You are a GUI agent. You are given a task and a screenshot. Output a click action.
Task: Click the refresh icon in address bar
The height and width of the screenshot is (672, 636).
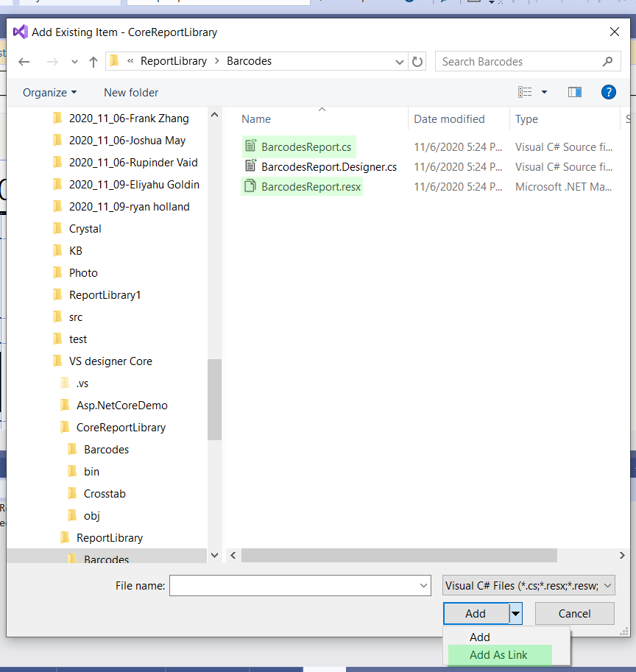tap(417, 61)
